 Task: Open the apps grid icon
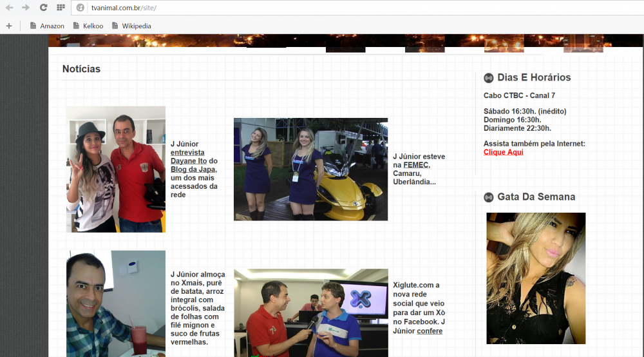61,8
